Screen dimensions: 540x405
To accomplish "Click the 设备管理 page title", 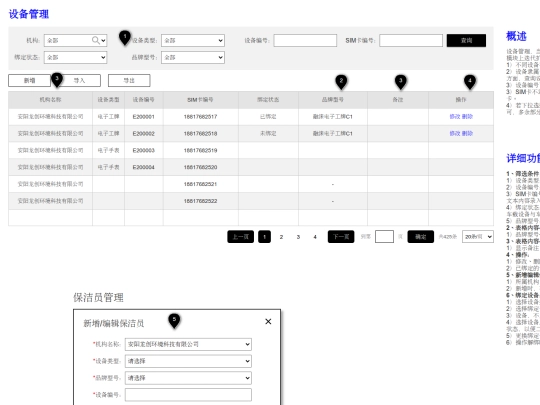I will (x=29, y=14).
